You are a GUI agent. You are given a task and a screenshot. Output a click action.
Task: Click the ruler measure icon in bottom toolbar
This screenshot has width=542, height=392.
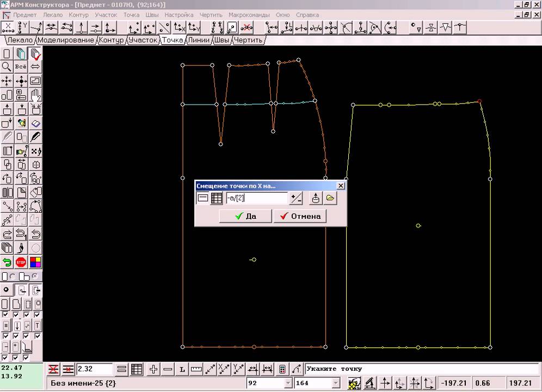click(196, 369)
